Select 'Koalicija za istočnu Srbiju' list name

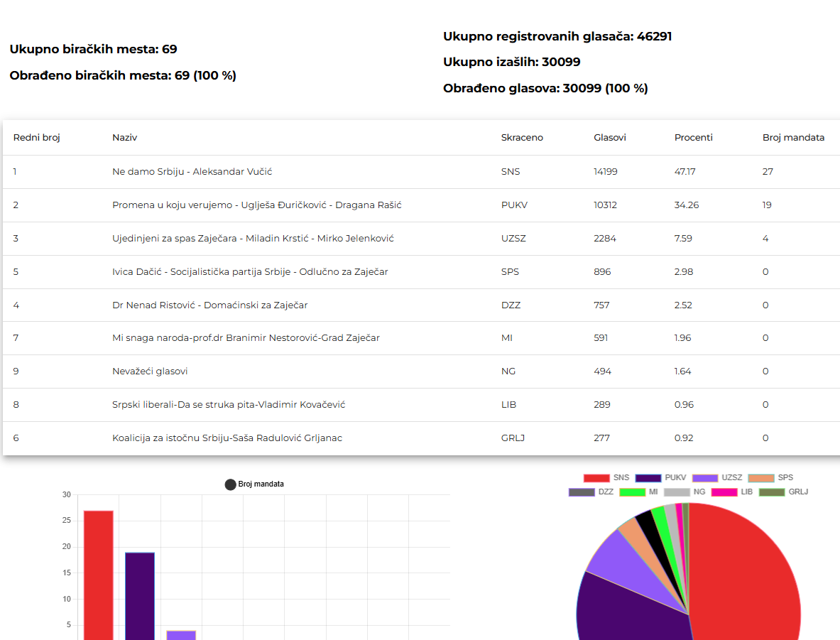pyautogui.click(x=227, y=438)
